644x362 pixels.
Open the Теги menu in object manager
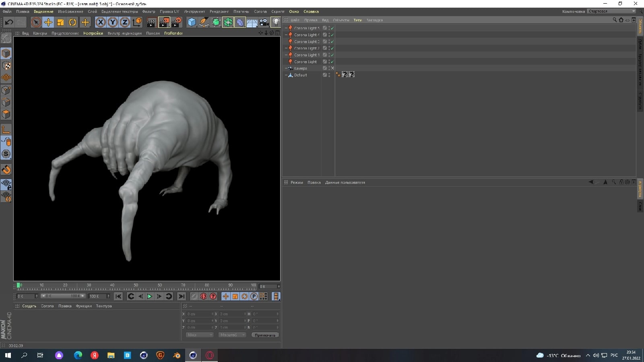357,20
